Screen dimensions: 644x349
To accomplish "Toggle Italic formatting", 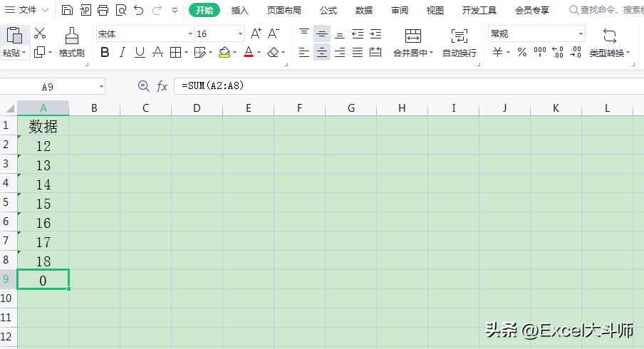I will [x=122, y=52].
